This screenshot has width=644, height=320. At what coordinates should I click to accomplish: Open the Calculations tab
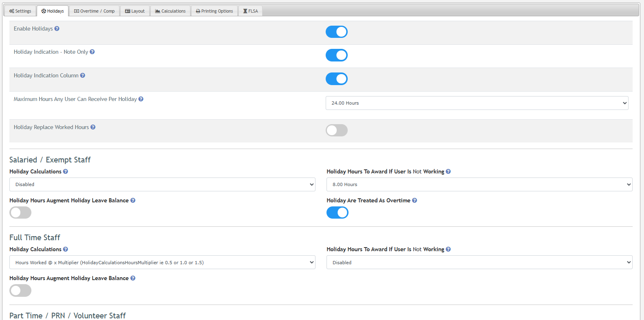[x=170, y=11]
